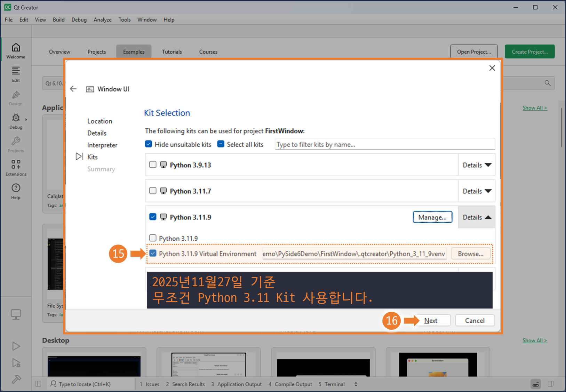Check the Python 3.9.13 kit

[x=153, y=165]
